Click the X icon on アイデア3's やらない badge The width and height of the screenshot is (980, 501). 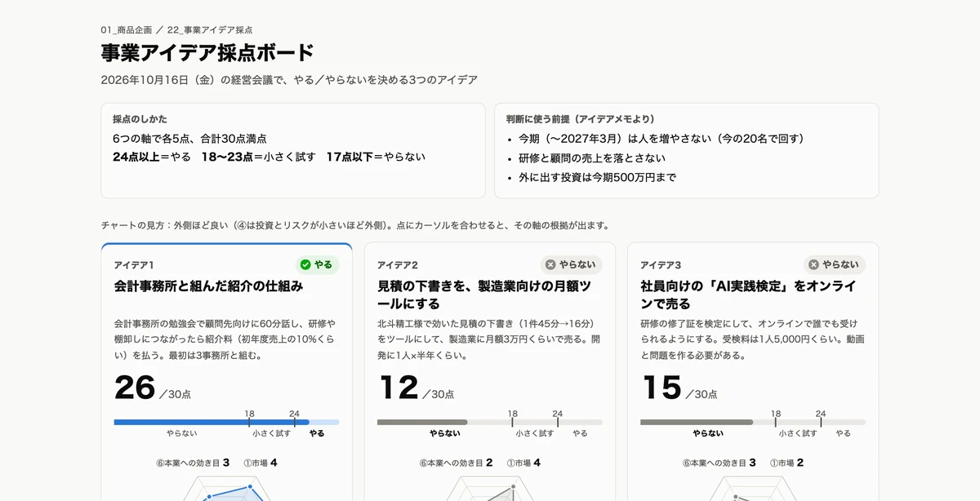(x=813, y=264)
